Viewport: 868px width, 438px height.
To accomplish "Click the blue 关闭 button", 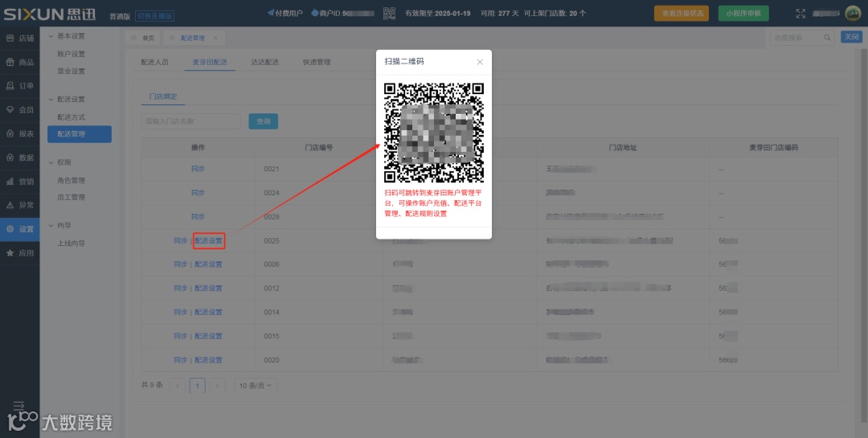I will 851,37.
